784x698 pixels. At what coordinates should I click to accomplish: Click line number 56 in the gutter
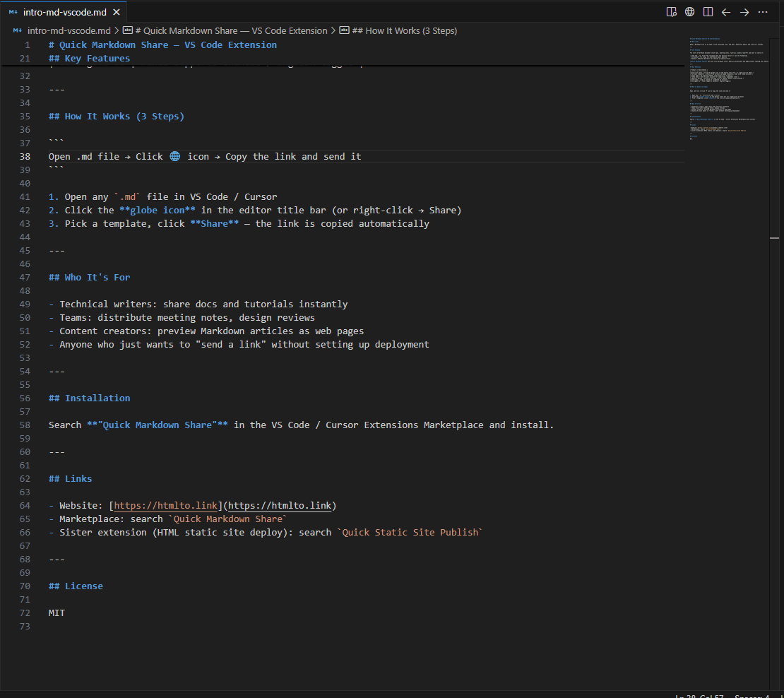(x=25, y=398)
